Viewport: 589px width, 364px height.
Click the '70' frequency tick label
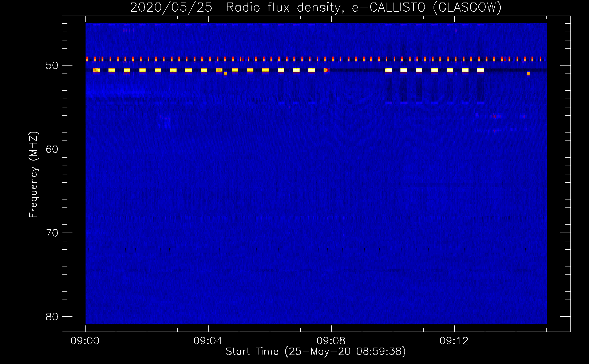(52, 233)
